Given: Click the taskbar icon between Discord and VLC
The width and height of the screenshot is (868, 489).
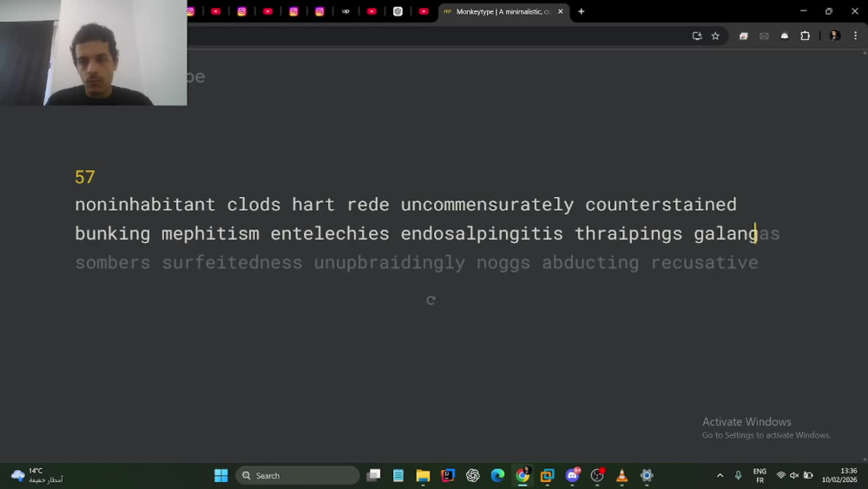Looking at the screenshot, I should click(597, 475).
